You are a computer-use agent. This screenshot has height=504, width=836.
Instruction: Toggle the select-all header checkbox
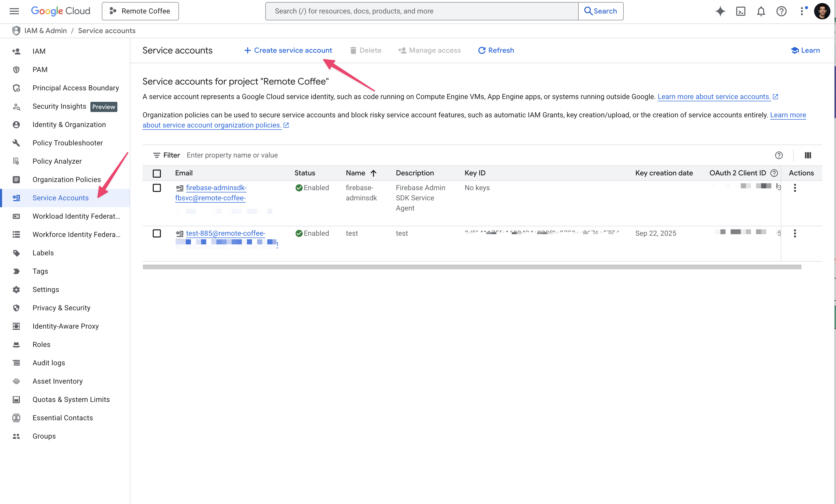coord(157,173)
